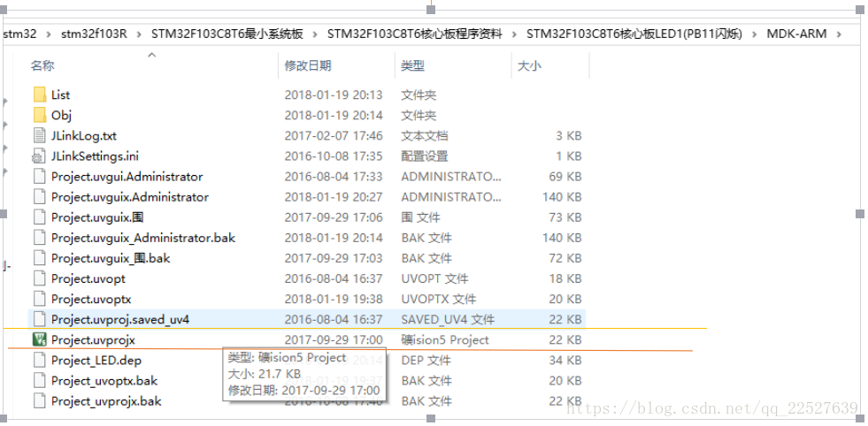Click the Project_uvprojx.bak file name
This screenshot has width=868, height=426.
[x=106, y=401]
